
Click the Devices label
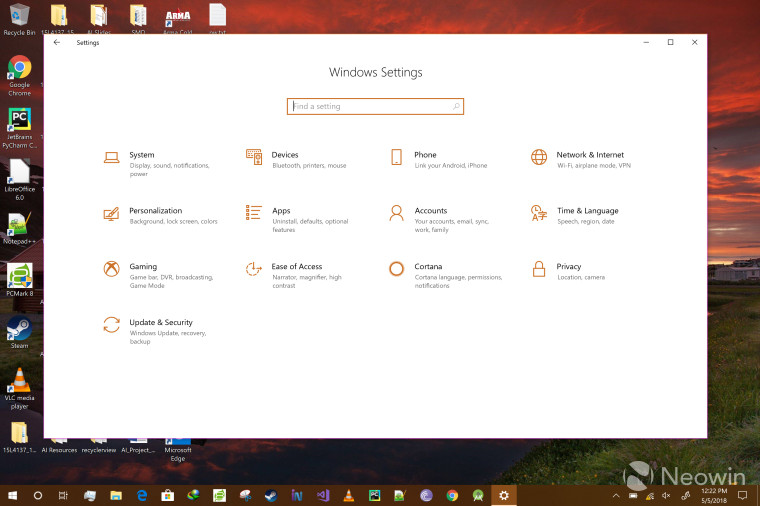(285, 155)
